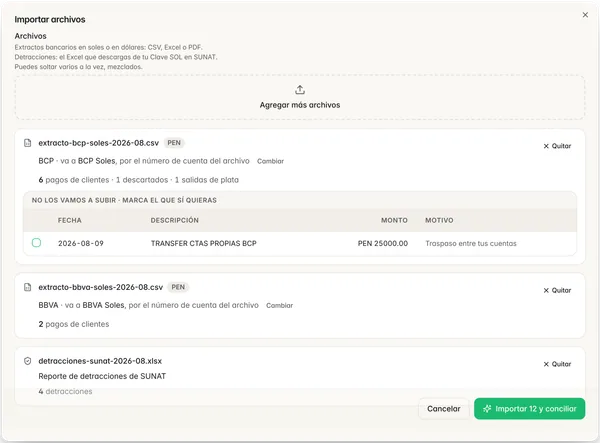Click Importar archivos dialog title

pos(50,20)
